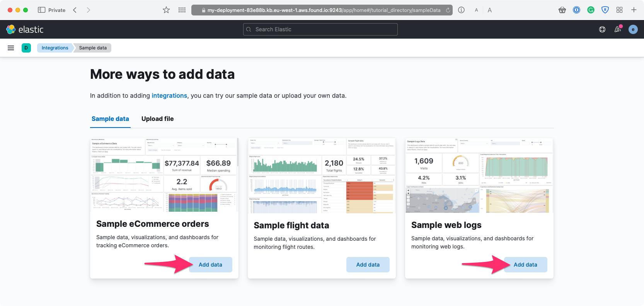
Task: Add data for Sample web logs
Action: click(x=525, y=265)
